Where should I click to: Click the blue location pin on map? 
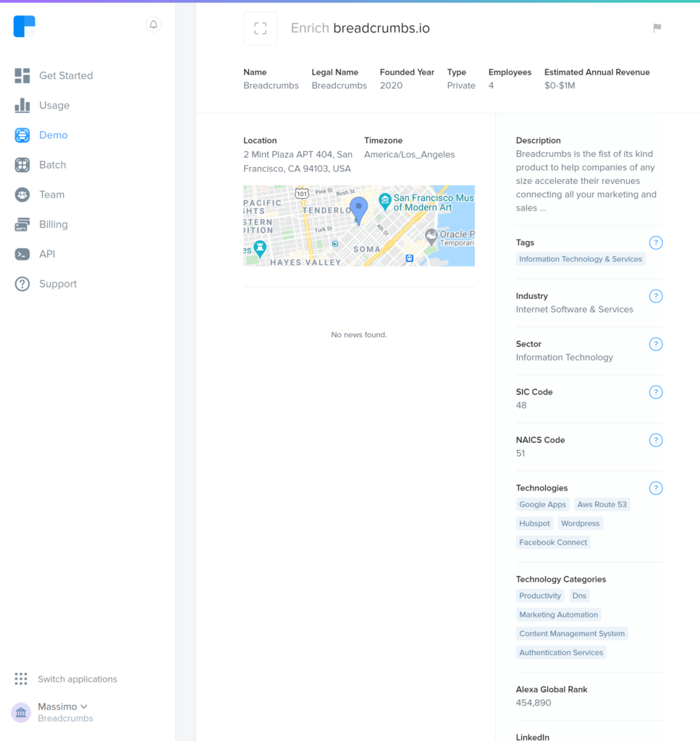point(359,210)
